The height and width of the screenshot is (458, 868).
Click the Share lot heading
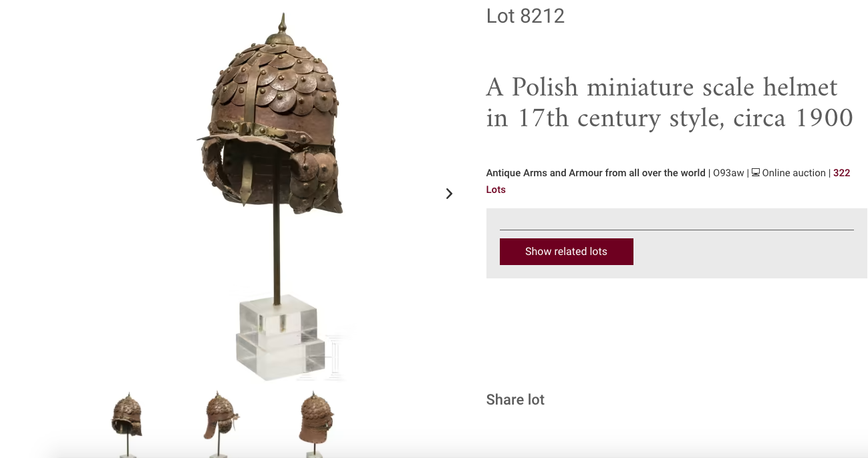point(515,400)
